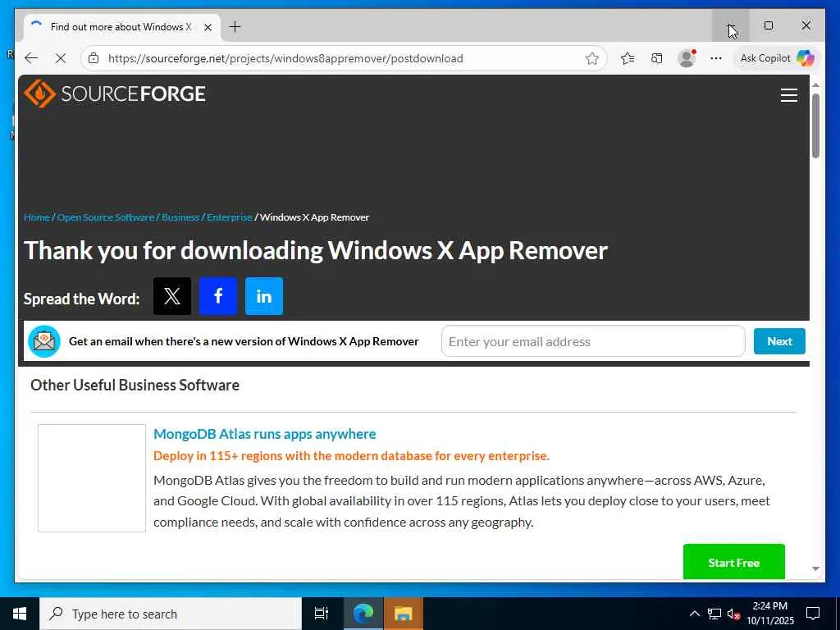Open the Enterprise breadcrumb link
This screenshot has height=630, width=840.
click(x=230, y=217)
